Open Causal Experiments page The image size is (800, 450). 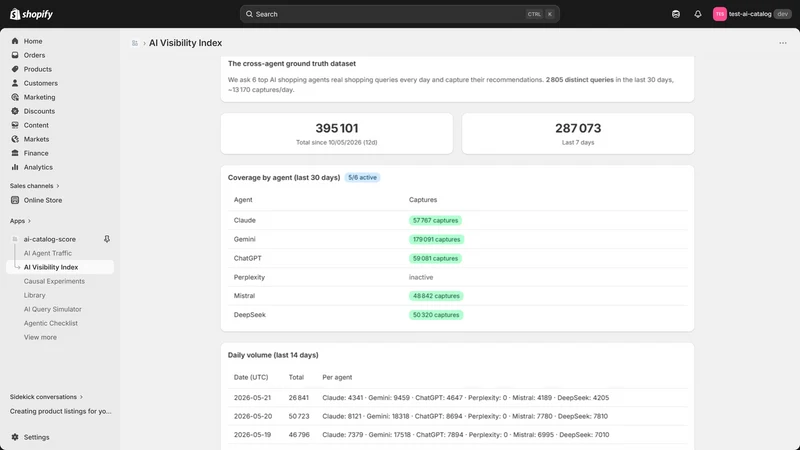(x=54, y=281)
